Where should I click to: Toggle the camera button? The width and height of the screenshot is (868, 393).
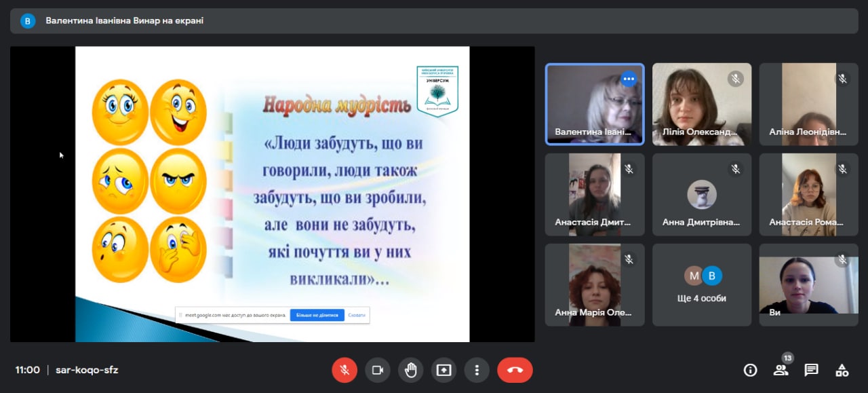click(378, 370)
